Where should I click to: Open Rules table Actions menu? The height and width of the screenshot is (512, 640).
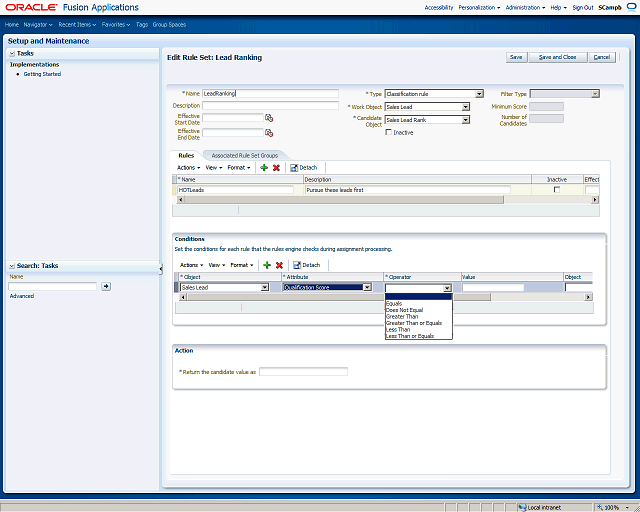click(189, 168)
